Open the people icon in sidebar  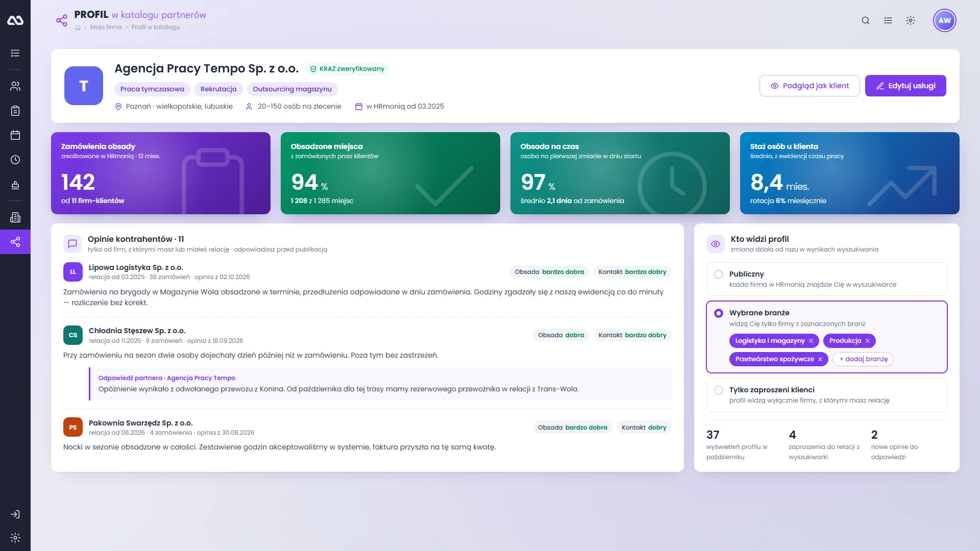(x=15, y=86)
